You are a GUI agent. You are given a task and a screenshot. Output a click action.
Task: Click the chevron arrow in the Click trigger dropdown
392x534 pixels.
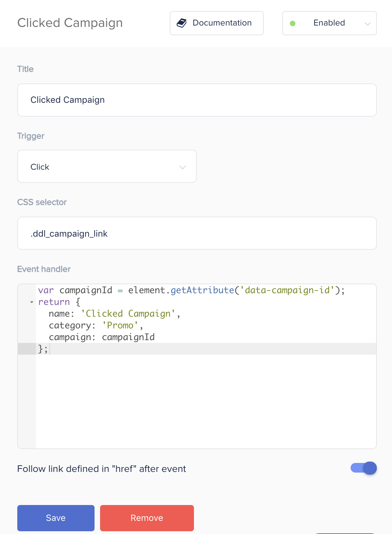[x=183, y=167]
